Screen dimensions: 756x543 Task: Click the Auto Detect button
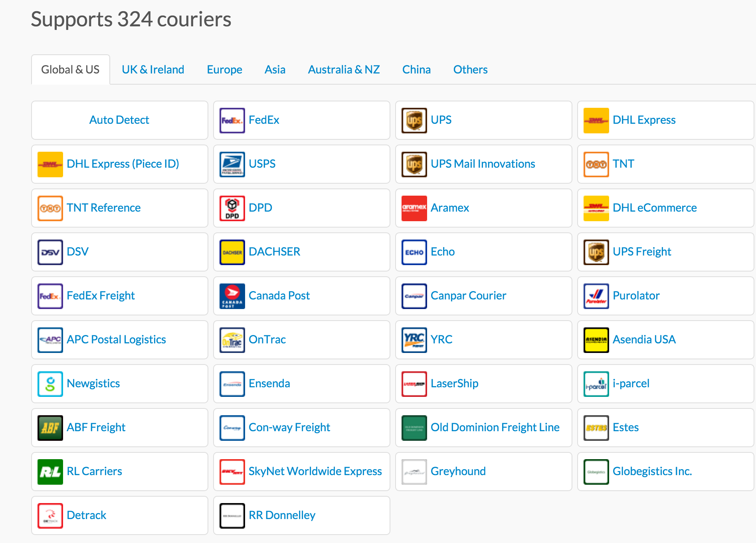click(119, 120)
